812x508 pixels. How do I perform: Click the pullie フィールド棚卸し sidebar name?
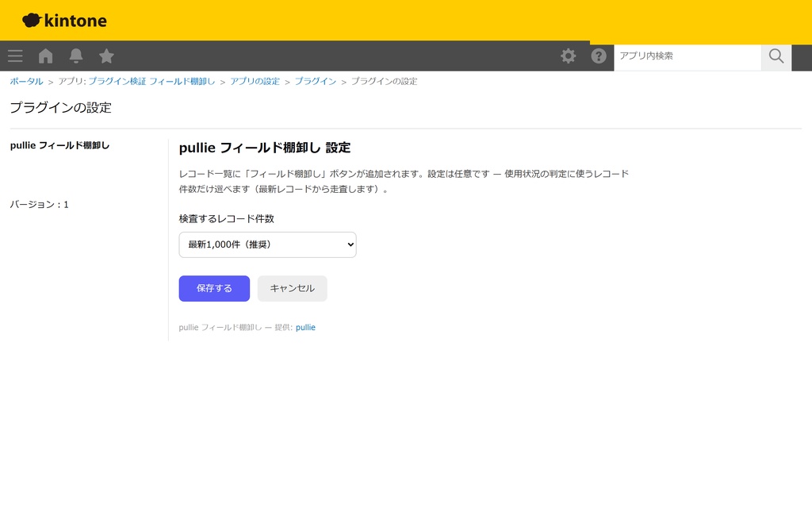point(60,146)
